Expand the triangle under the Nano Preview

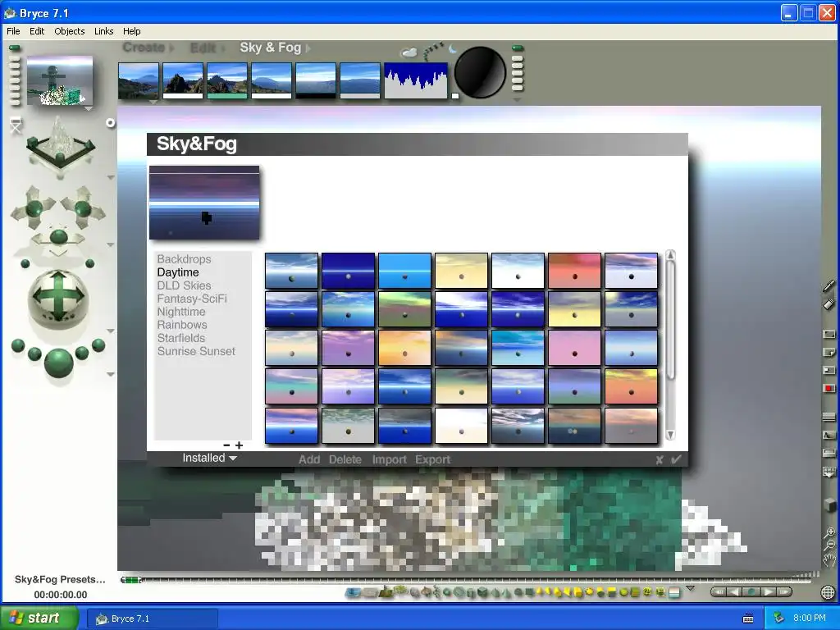click(x=89, y=109)
